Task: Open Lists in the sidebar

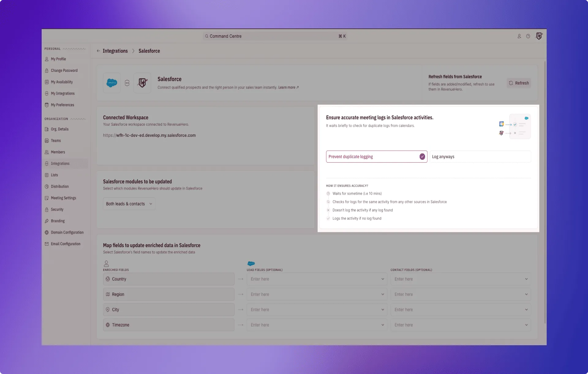Action: pos(54,175)
